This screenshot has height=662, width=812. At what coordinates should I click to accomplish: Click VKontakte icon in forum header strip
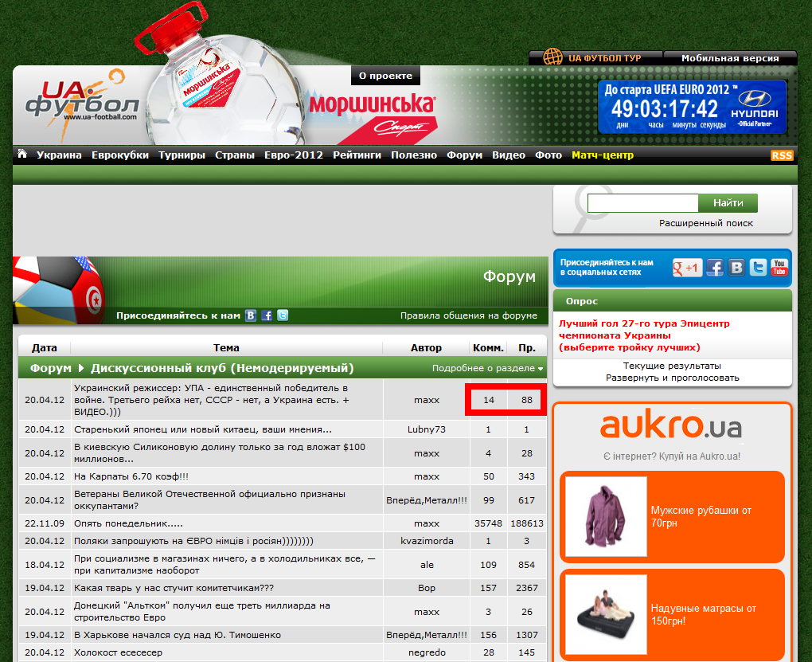[251, 315]
